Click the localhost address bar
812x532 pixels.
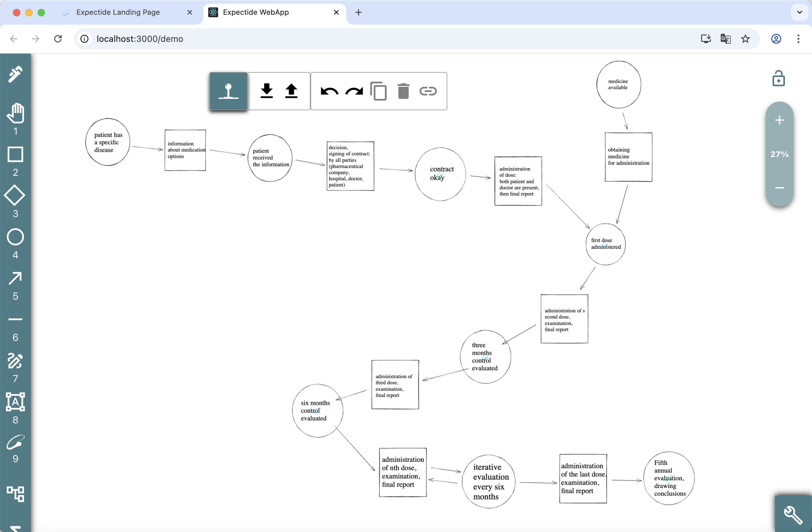point(140,39)
